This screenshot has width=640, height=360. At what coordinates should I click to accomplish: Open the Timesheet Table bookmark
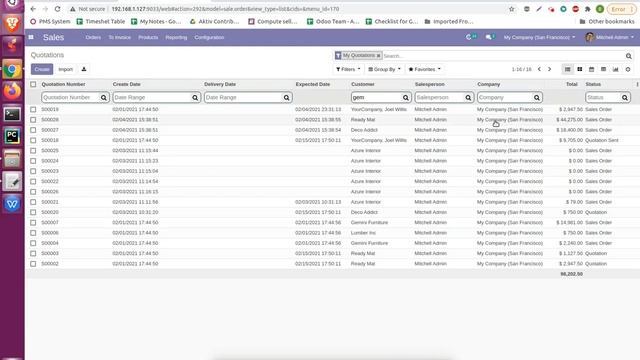[101, 21]
